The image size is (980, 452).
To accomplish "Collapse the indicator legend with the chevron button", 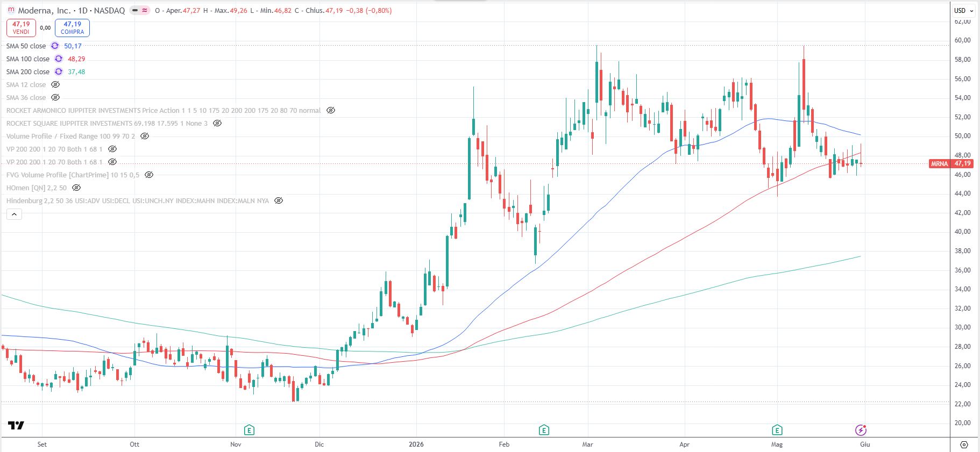I will point(14,214).
